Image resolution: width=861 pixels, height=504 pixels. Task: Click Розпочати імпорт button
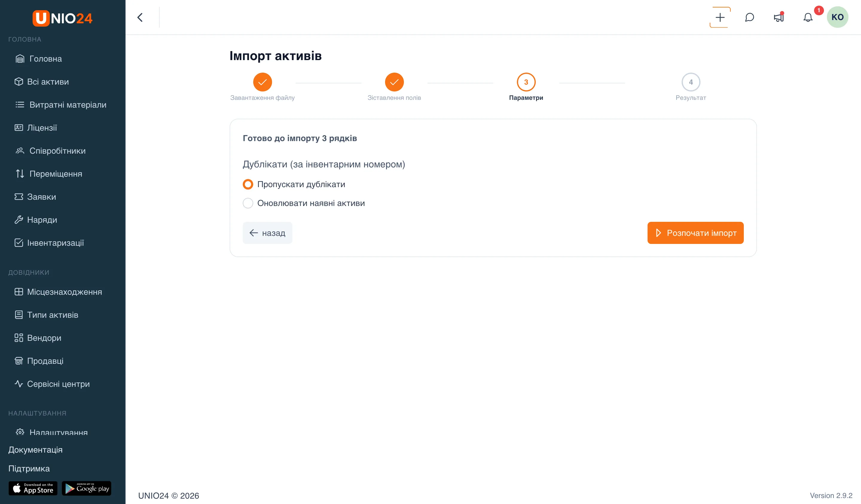pyautogui.click(x=695, y=233)
